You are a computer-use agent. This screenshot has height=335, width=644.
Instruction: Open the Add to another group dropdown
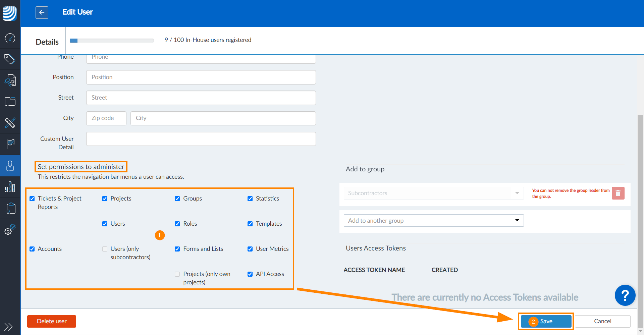434,220
